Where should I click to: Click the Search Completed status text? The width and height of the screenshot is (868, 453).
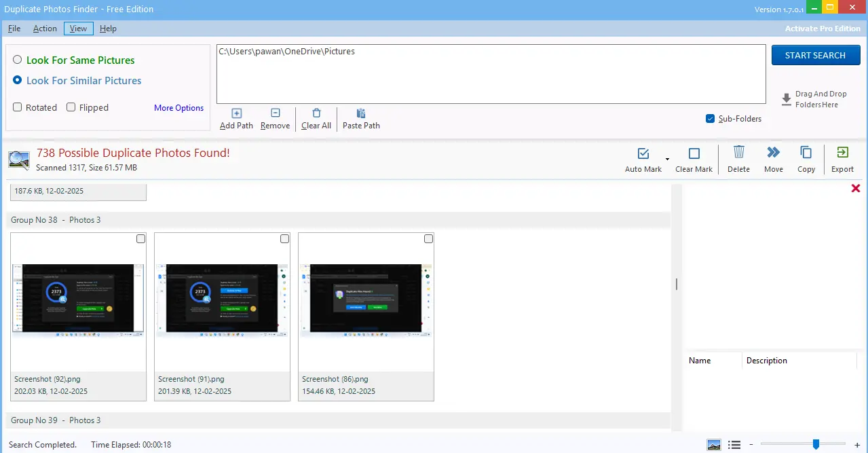click(x=43, y=445)
